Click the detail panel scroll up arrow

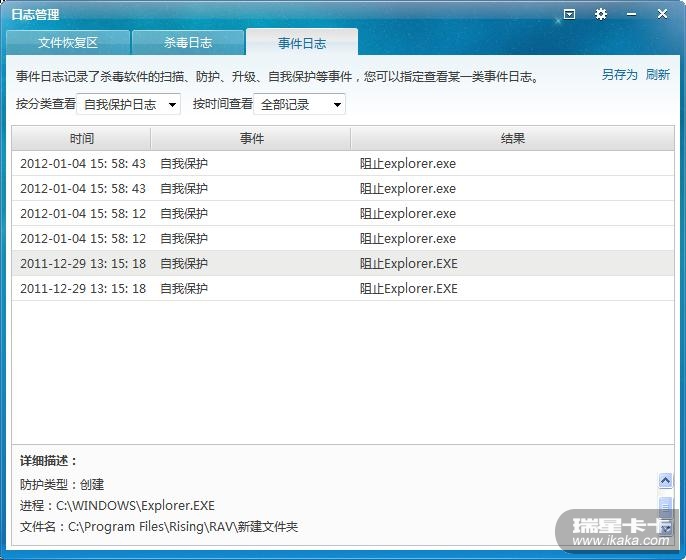click(x=665, y=481)
